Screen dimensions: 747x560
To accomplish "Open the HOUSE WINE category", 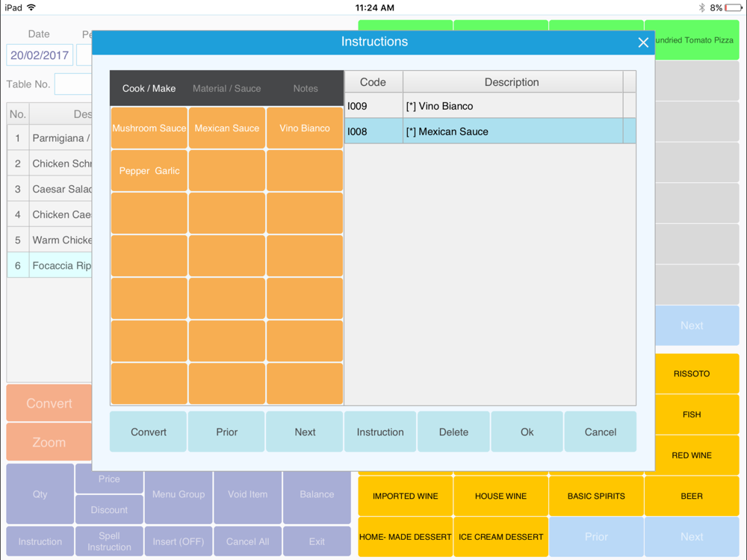I will (500, 496).
